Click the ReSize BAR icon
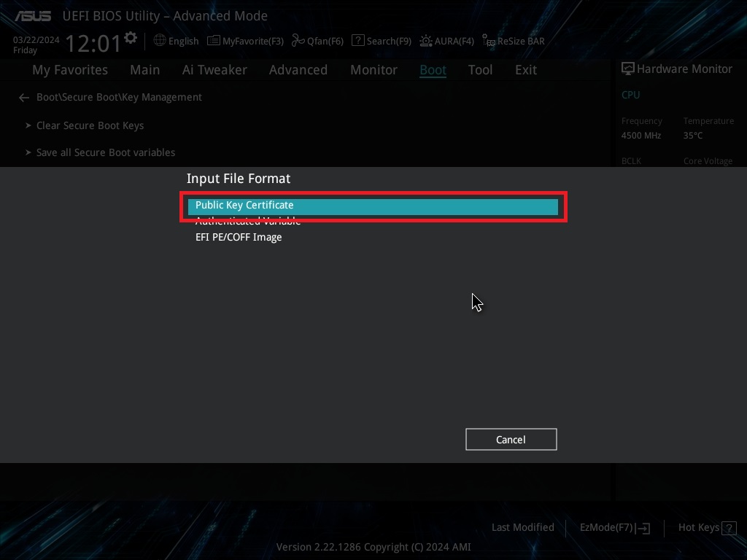Screen dimensions: 747x560 (x=488, y=42)
